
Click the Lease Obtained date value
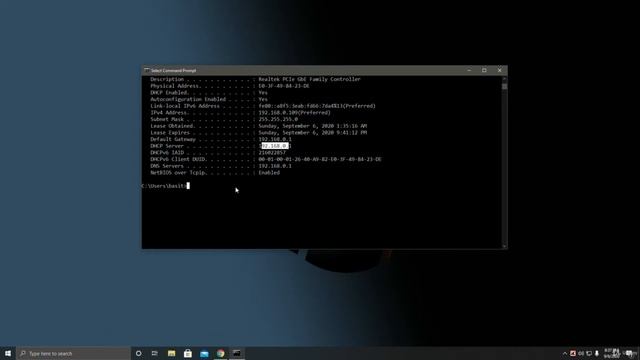pyautogui.click(x=313, y=126)
